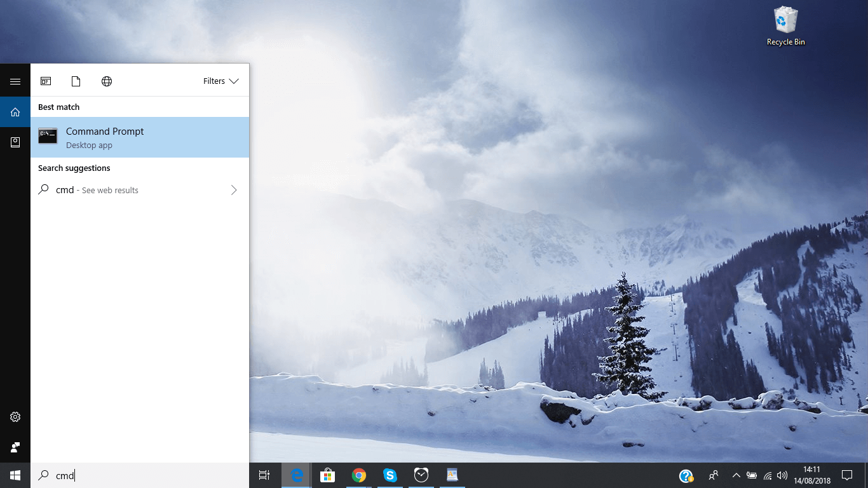Open search Settings gear icon

tap(15, 417)
